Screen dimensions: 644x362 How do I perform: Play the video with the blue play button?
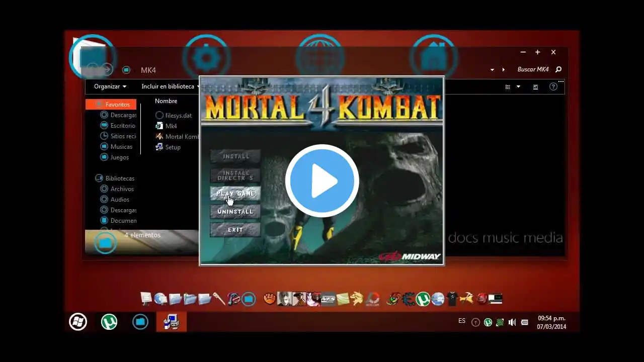(322, 181)
